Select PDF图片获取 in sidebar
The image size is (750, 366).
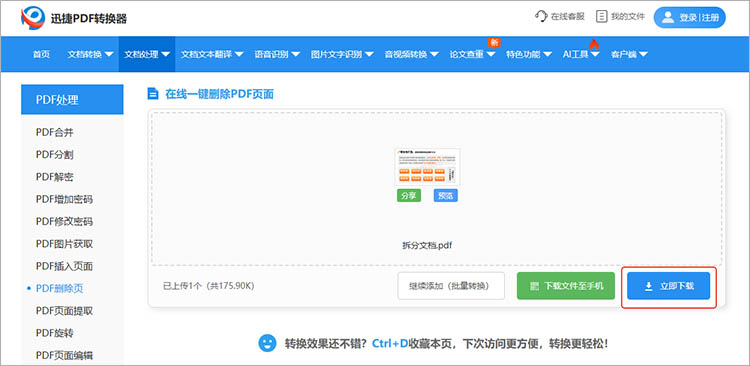click(64, 244)
